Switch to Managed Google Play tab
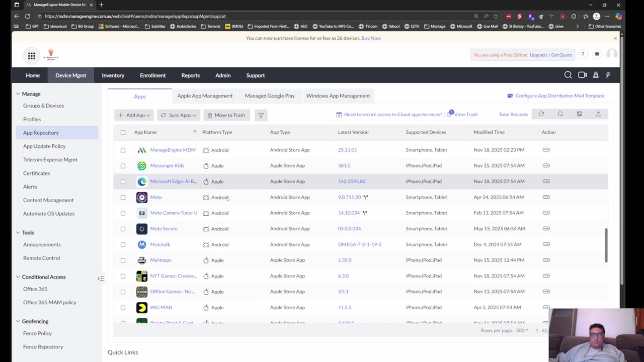Screen dimensions: 644x362 click(270, 96)
